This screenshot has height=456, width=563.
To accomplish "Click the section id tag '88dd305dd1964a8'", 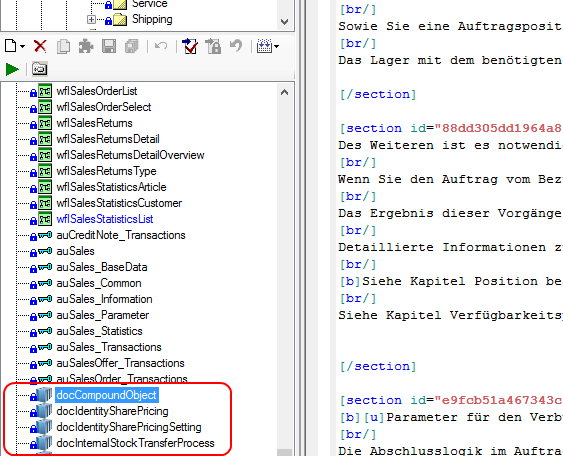I will [451, 129].
